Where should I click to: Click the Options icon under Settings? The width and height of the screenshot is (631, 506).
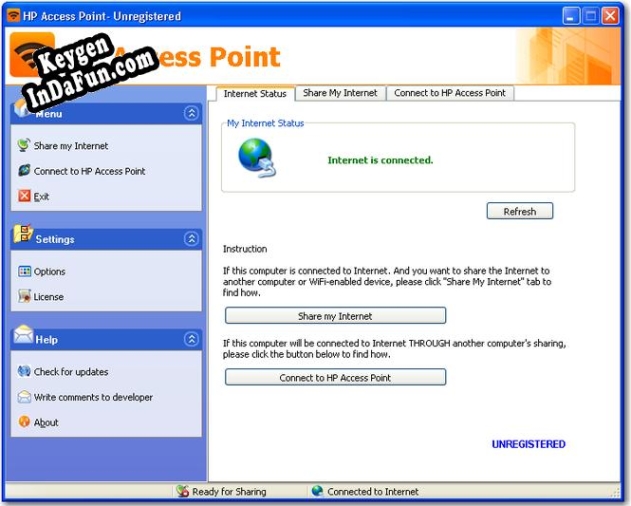[24, 271]
